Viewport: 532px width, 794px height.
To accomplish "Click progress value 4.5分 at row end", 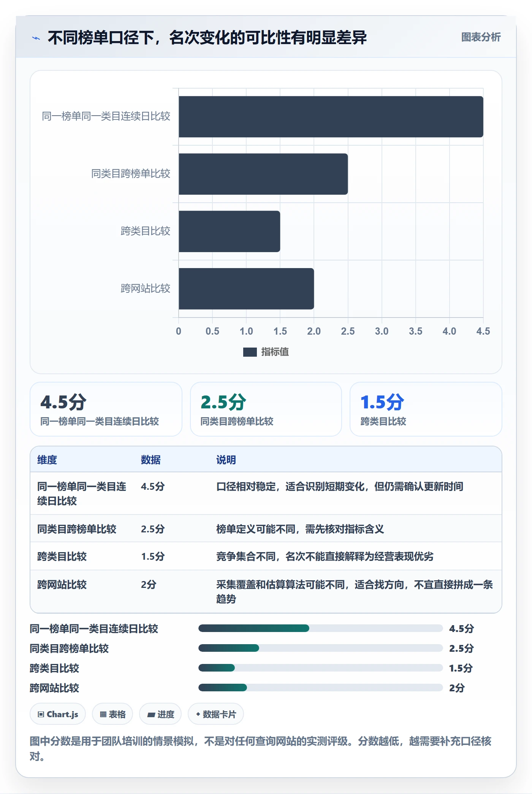I will click(x=462, y=628).
